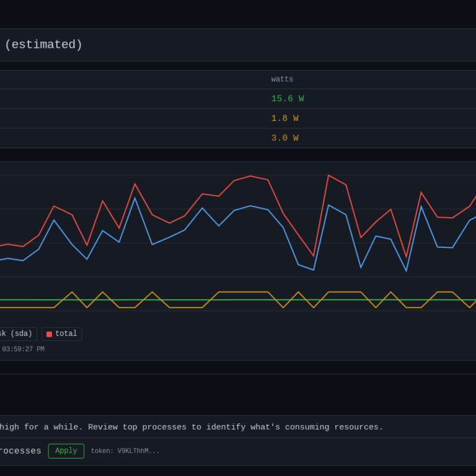Toggle the total legend item
476x476 pixels.
click(61, 333)
